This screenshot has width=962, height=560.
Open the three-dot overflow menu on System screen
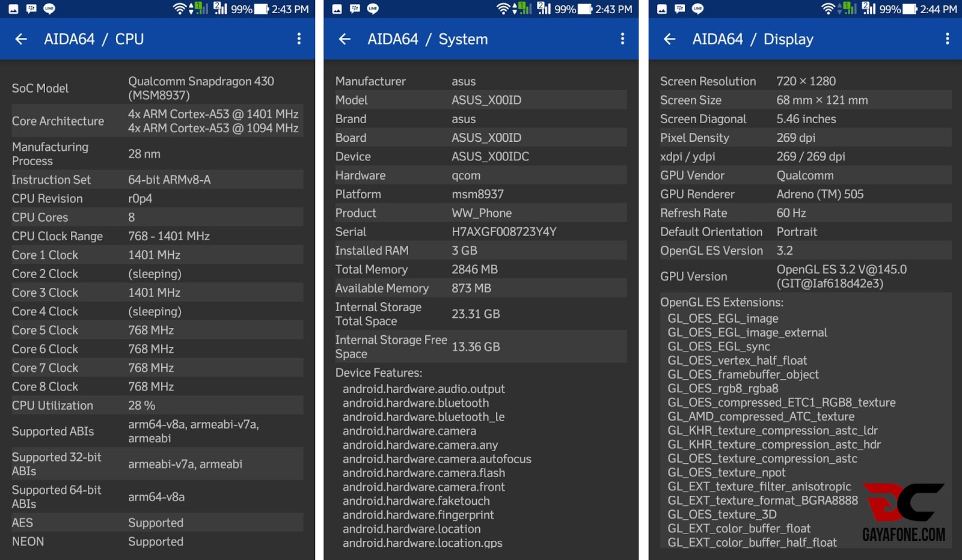(622, 39)
